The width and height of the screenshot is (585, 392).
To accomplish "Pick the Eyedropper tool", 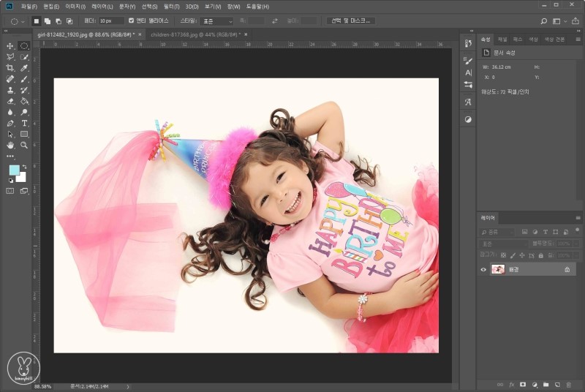I will [x=24, y=67].
